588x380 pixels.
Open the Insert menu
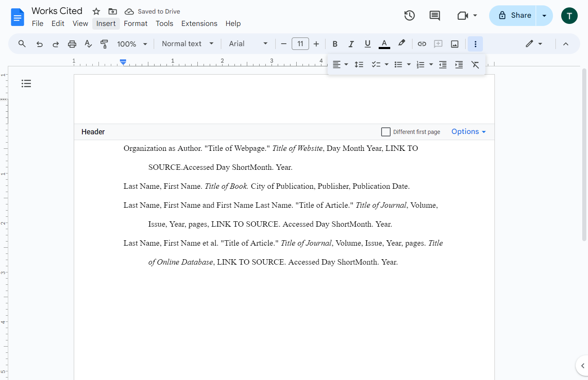click(106, 23)
